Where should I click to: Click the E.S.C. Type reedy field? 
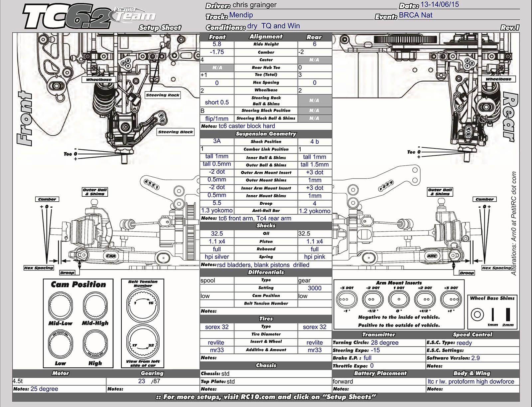[x=472, y=342]
